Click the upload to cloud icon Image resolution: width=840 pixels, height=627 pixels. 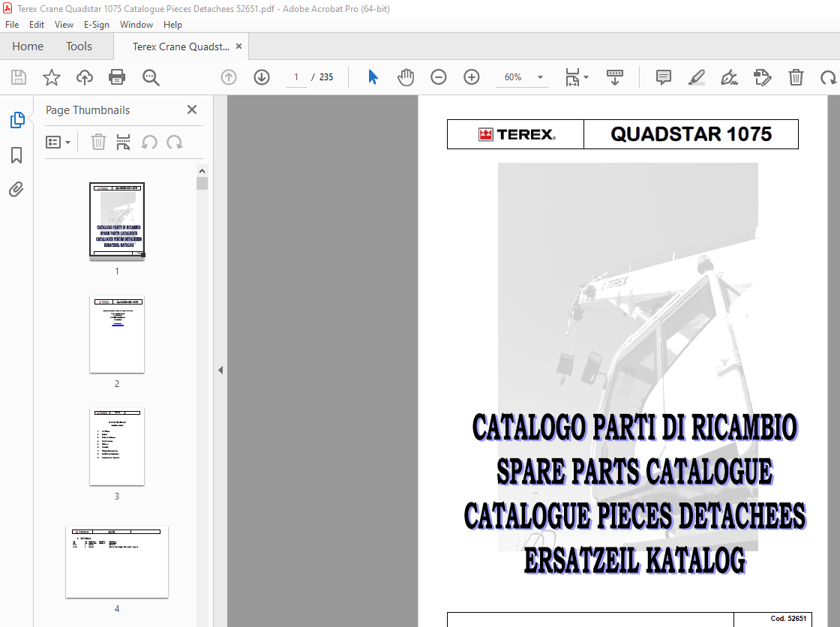tap(85, 77)
